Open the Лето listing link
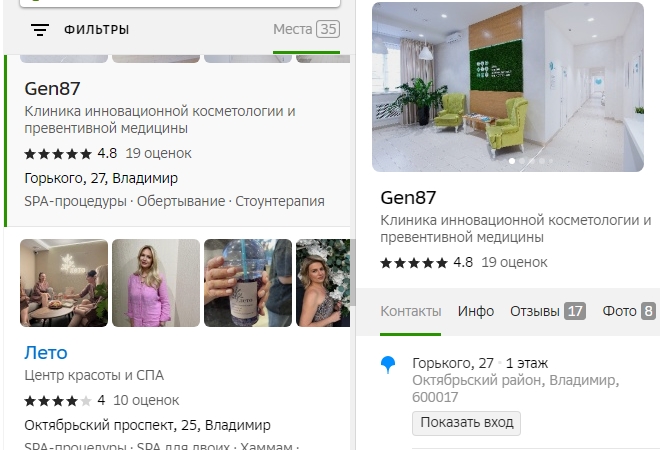660x450 pixels. click(45, 353)
